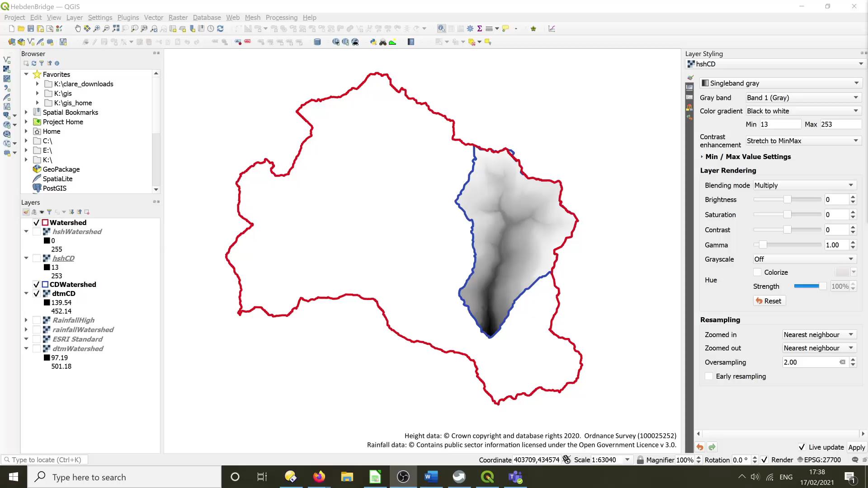Click the locate search field
Screen dimensions: 868x488
(44, 460)
